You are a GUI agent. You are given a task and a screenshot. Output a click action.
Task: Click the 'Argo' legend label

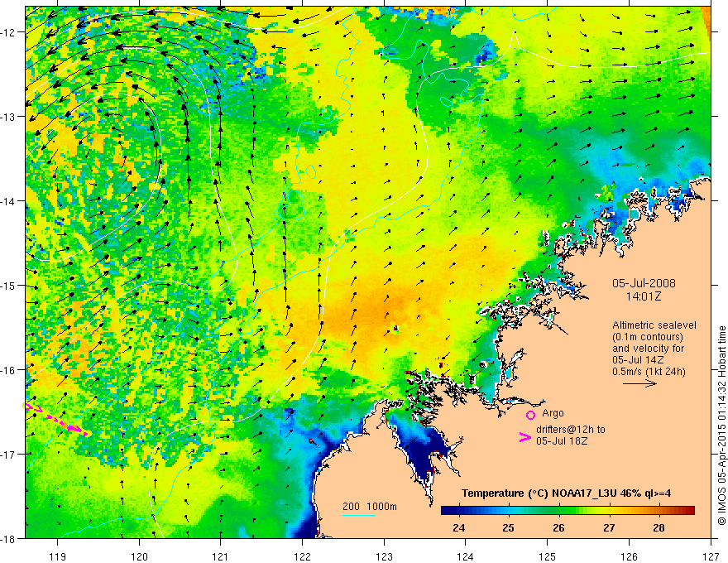click(553, 413)
